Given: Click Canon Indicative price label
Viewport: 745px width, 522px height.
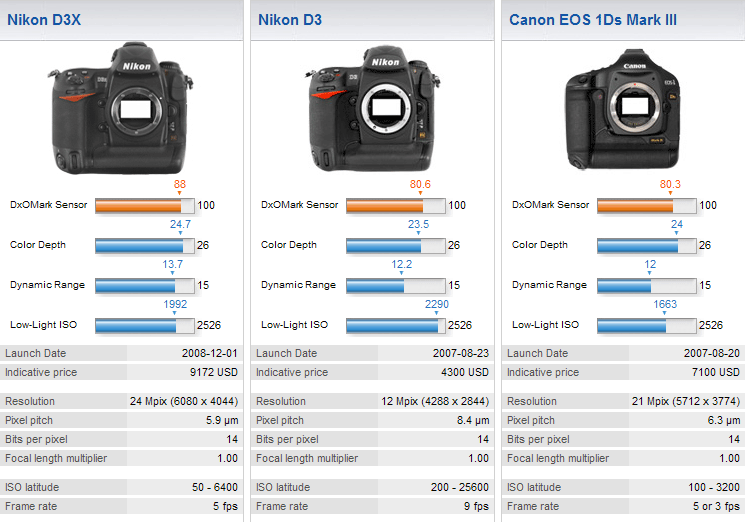Looking at the screenshot, I should coord(543,372).
